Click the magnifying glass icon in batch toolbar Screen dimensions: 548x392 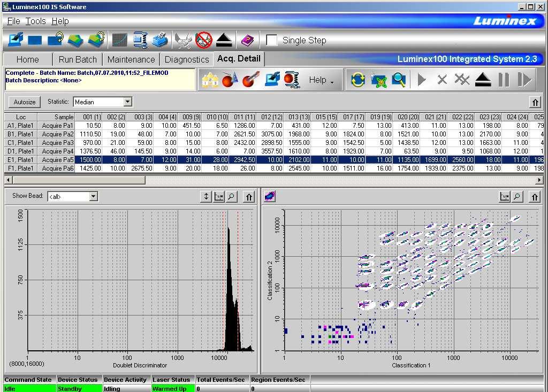coord(398,80)
